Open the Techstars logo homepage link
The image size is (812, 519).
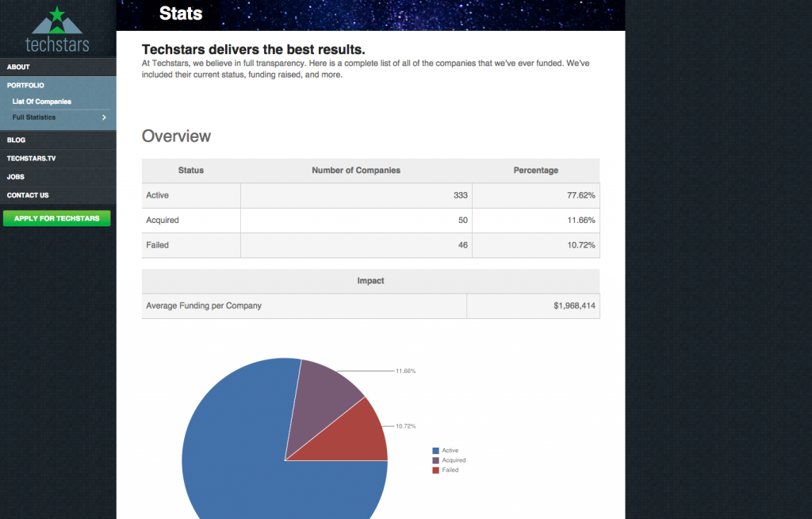(57, 29)
